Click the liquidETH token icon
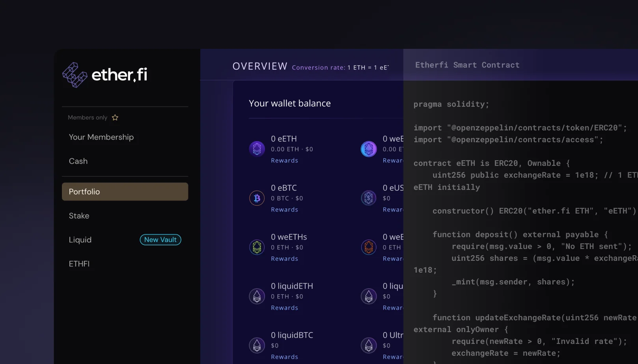The image size is (638, 364). tap(257, 296)
